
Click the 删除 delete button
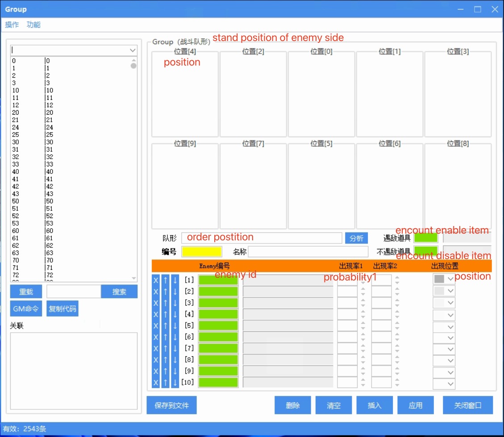(292, 405)
